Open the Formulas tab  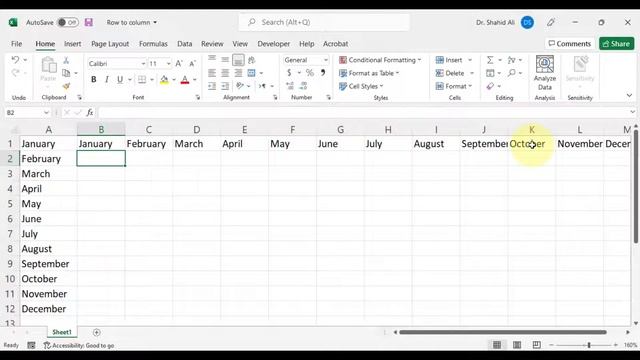coord(153,44)
